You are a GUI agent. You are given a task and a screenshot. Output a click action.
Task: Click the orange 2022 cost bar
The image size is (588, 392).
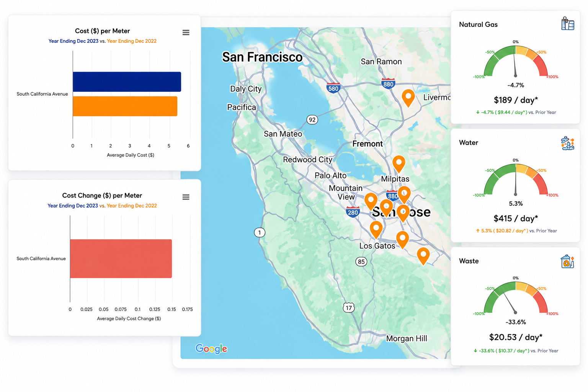pyautogui.click(x=125, y=106)
